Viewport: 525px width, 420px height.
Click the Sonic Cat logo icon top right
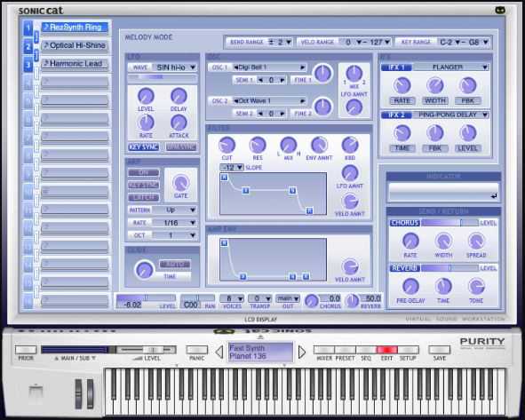[500, 11]
